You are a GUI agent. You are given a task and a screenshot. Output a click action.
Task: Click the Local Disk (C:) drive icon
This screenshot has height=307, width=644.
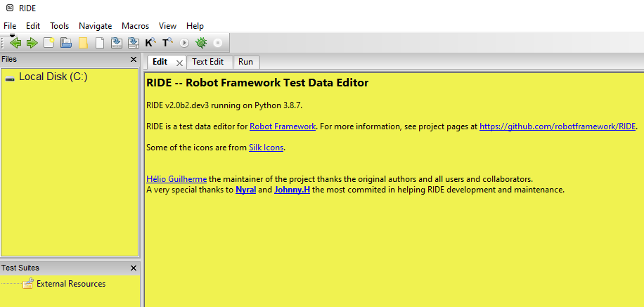[x=10, y=78]
